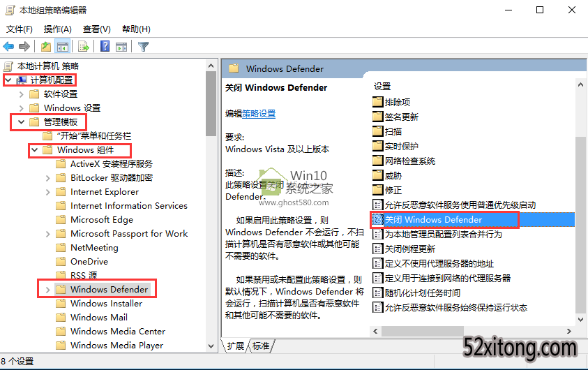This screenshot has width=588, height=370.
Task: Select the Windows Mail tree item
Action: [x=99, y=317]
